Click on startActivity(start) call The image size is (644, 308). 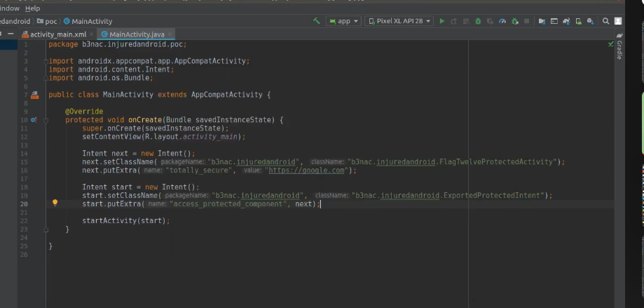click(124, 221)
